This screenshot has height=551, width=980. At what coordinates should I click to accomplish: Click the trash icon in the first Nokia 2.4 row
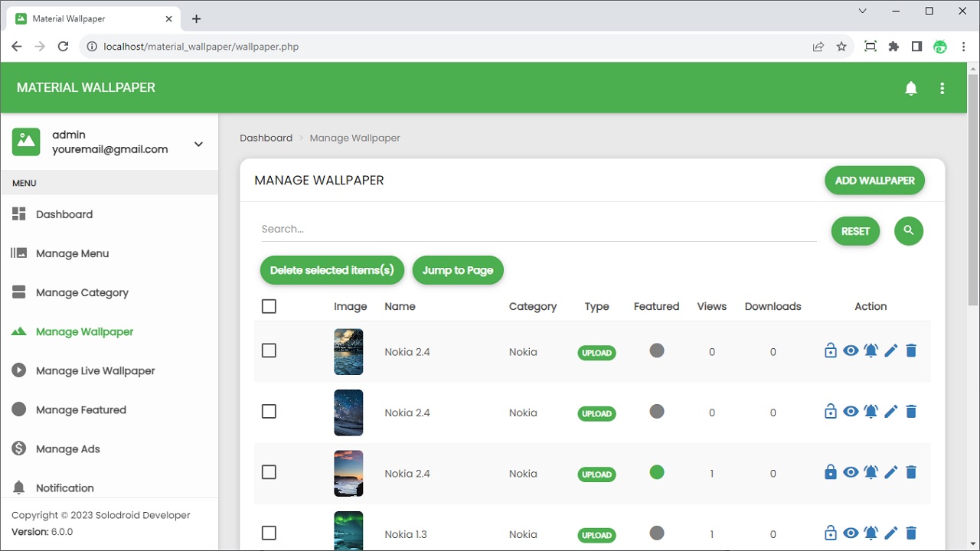coord(911,350)
